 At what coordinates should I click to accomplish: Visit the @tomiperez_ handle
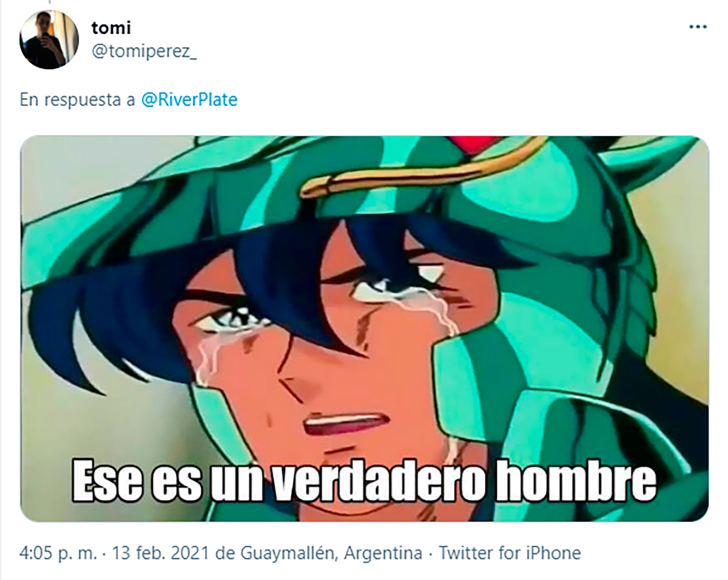click(x=144, y=51)
